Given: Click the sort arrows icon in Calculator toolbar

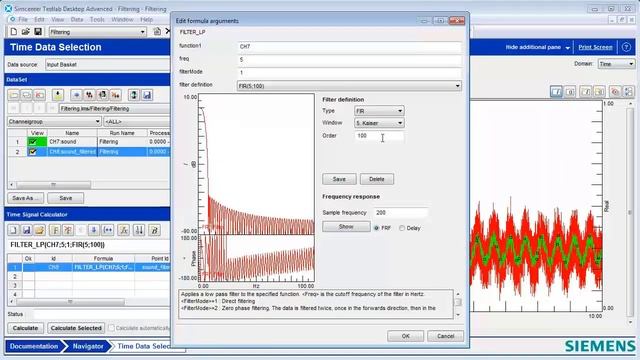Looking at the screenshot, I should [x=139, y=230].
